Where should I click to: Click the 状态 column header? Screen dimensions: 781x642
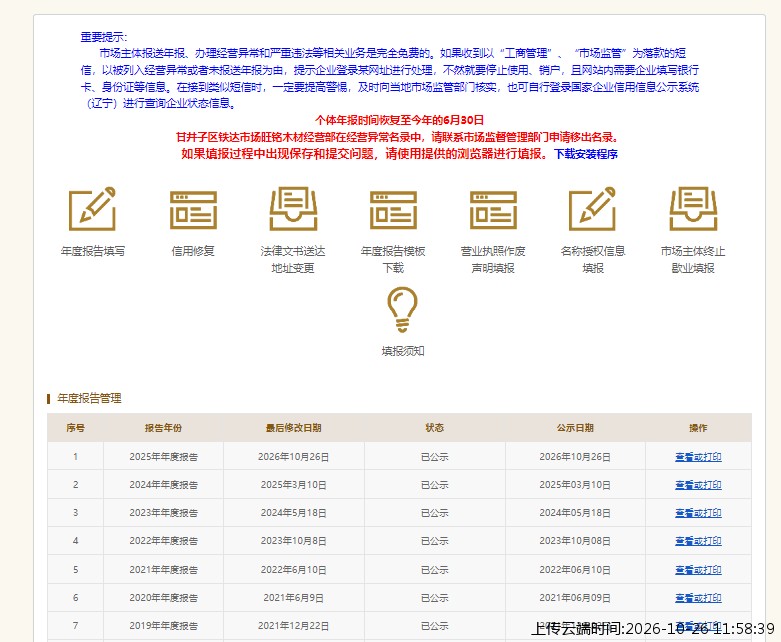click(434, 428)
